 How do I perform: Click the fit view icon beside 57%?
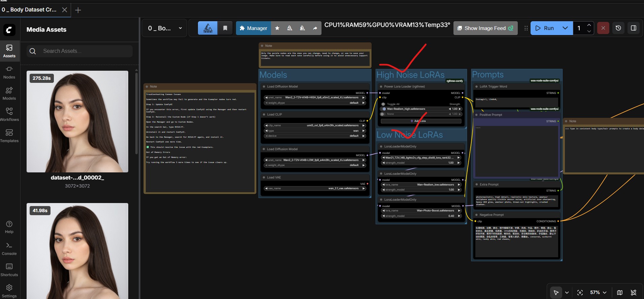580,292
